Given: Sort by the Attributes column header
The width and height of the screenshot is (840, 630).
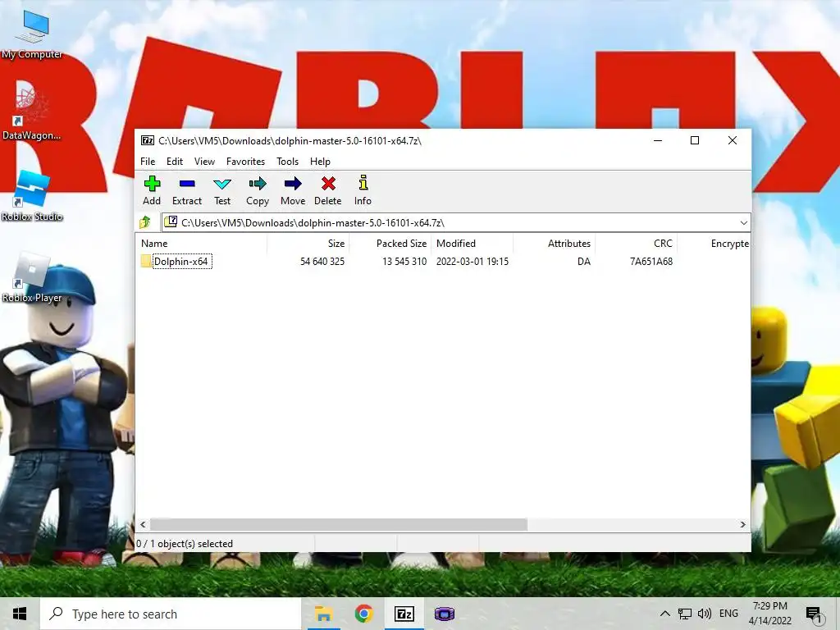Looking at the screenshot, I should 554,243.
